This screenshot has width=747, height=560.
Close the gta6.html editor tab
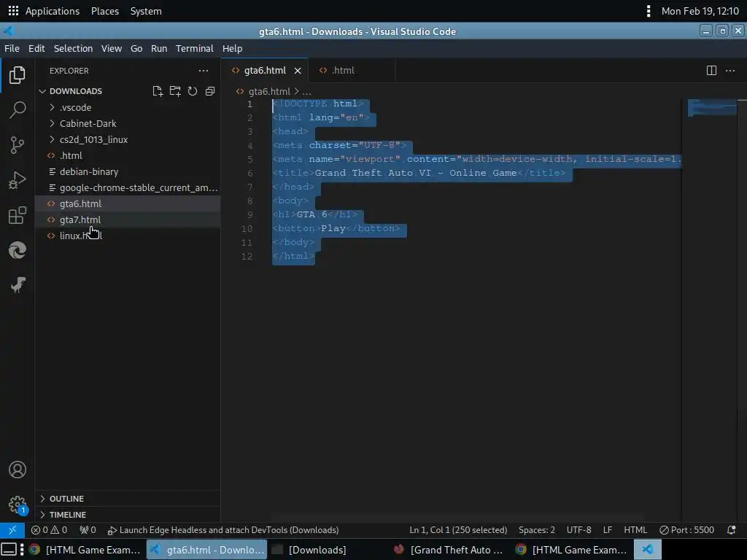coord(298,71)
